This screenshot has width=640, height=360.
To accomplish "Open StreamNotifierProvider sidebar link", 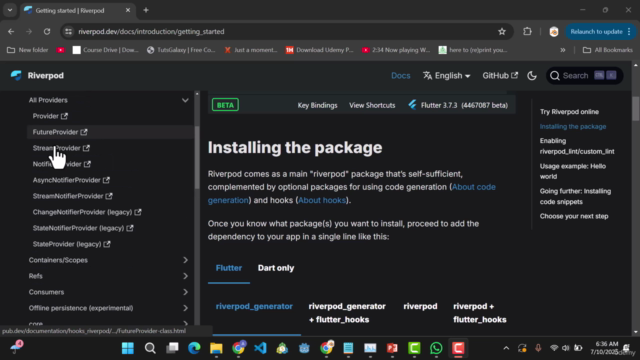I will (73, 196).
